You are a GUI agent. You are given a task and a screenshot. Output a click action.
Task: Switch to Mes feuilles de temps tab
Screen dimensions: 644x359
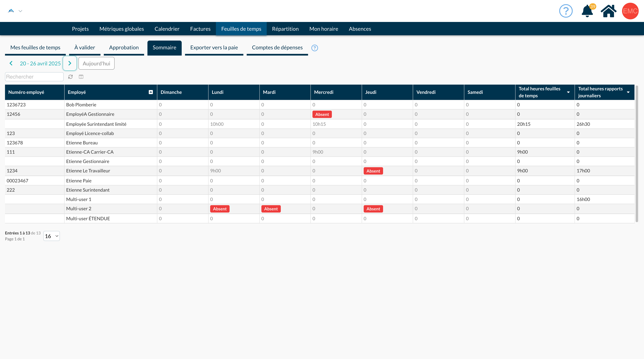click(35, 48)
